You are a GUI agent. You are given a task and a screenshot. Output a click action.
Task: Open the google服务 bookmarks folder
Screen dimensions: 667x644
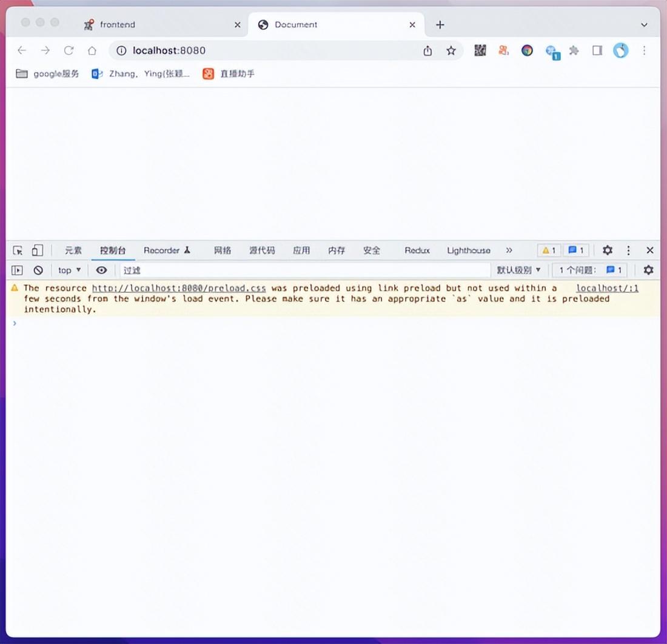(47, 73)
